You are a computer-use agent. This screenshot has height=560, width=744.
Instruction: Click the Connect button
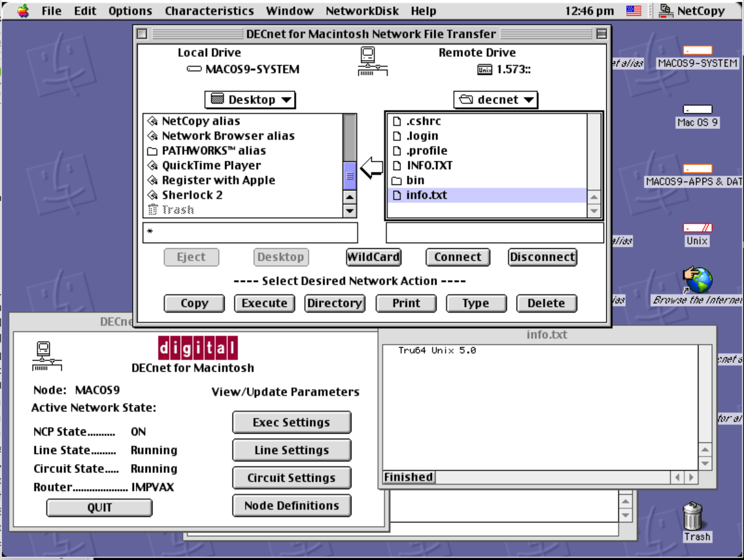click(458, 257)
